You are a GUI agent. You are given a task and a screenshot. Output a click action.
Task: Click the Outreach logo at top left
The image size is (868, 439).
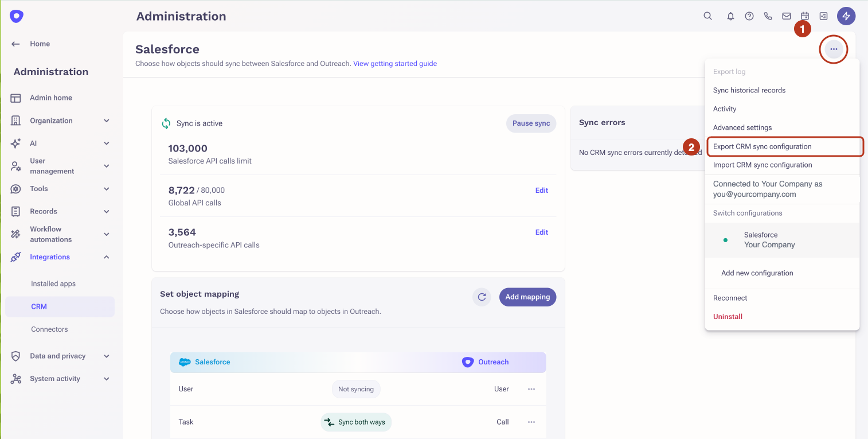coord(16,16)
